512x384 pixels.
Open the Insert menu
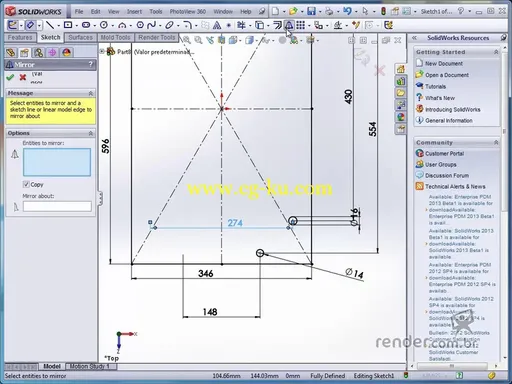[x=134, y=11]
